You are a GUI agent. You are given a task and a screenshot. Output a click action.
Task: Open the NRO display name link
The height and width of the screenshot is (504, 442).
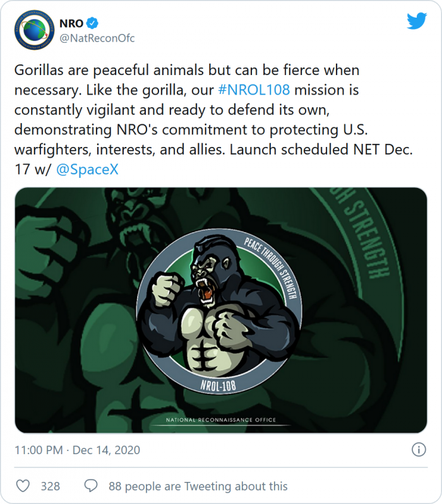tap(71, 23)
